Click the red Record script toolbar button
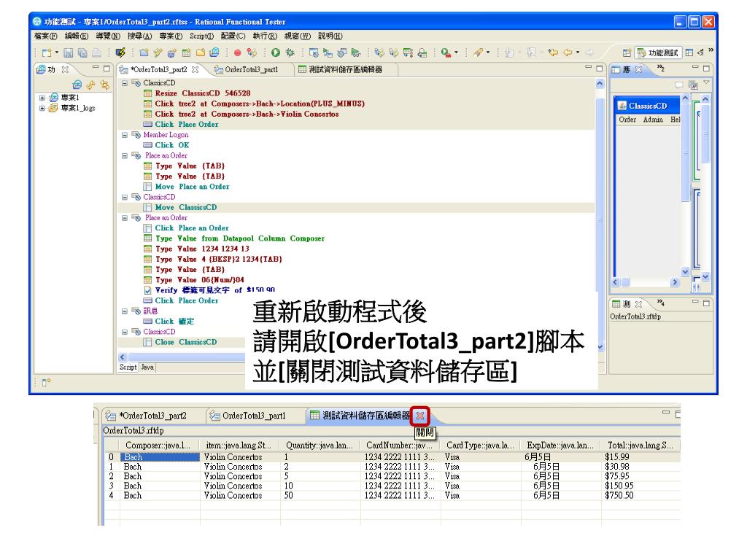747x560 pixels. tap(237, 52)
